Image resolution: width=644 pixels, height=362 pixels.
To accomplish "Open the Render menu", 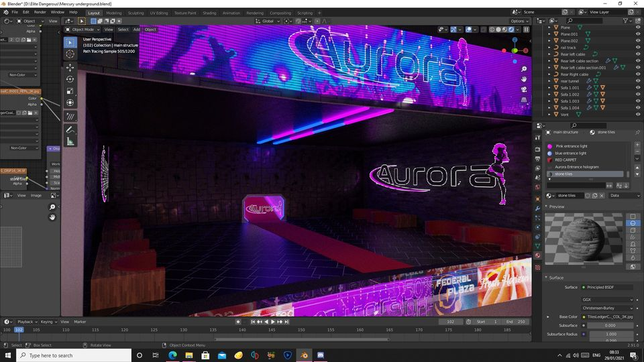I will click(40, 12).
